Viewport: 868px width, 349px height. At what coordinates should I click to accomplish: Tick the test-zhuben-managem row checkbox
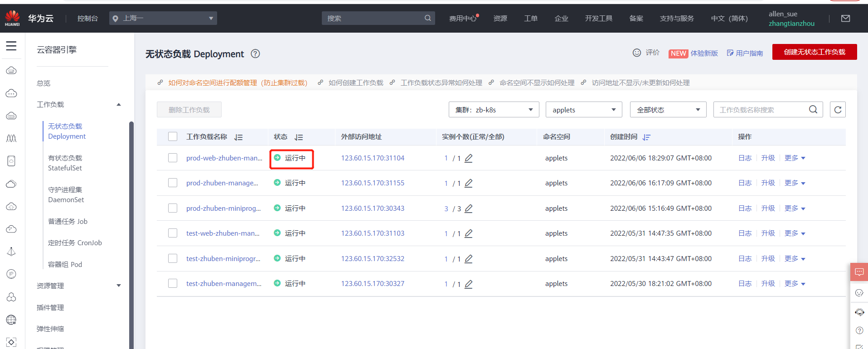pyautogui.click(x=173, y=283)
